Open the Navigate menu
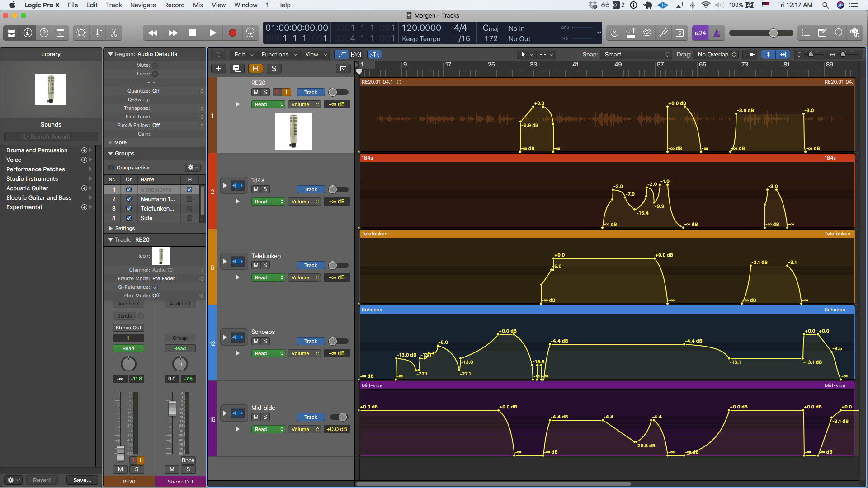 (143, 5)
